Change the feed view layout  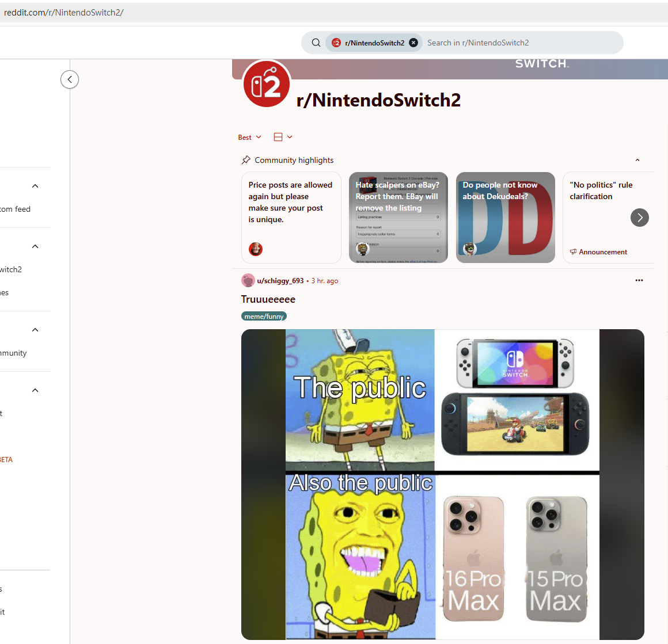pyautogui.click(x=283, y=137)
